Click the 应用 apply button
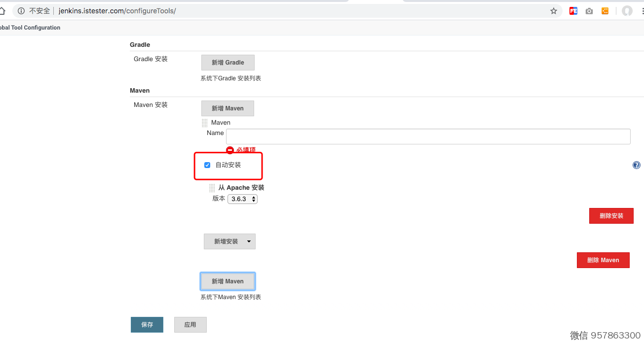 190,325
